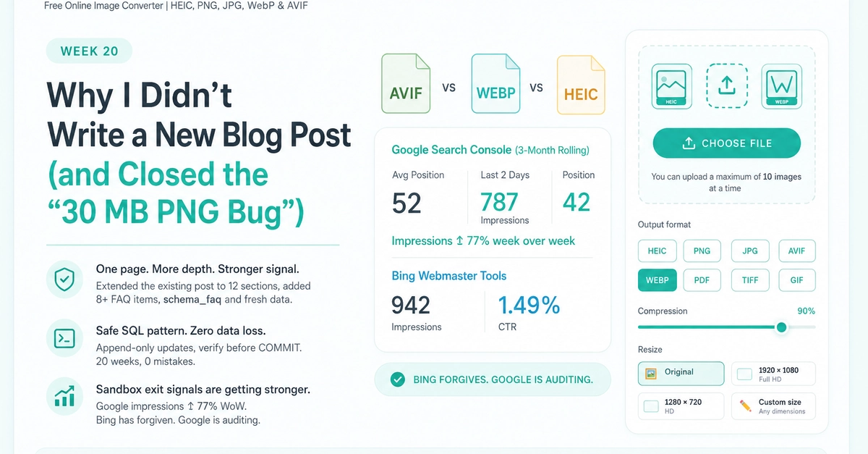Choose the Custom size resize option
868x454 pixels.
click(773, 405)
